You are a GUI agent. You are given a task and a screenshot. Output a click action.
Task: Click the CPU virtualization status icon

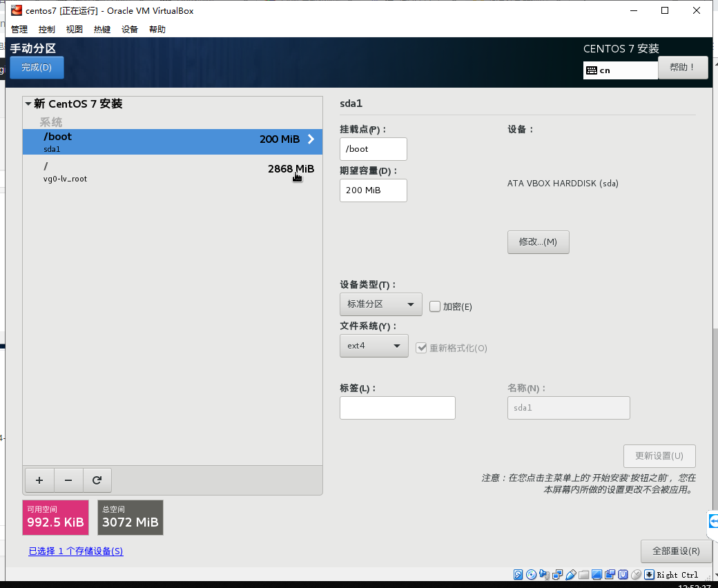623,575
